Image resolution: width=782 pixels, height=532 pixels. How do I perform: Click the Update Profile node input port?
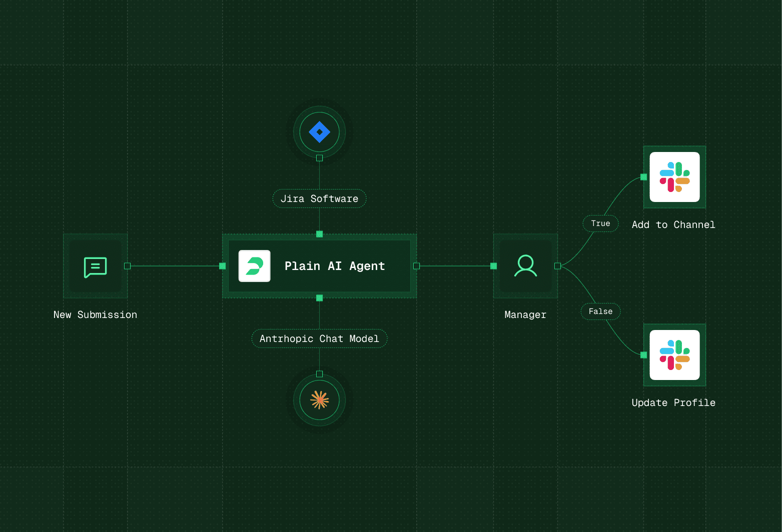click(x=644, y=355)
